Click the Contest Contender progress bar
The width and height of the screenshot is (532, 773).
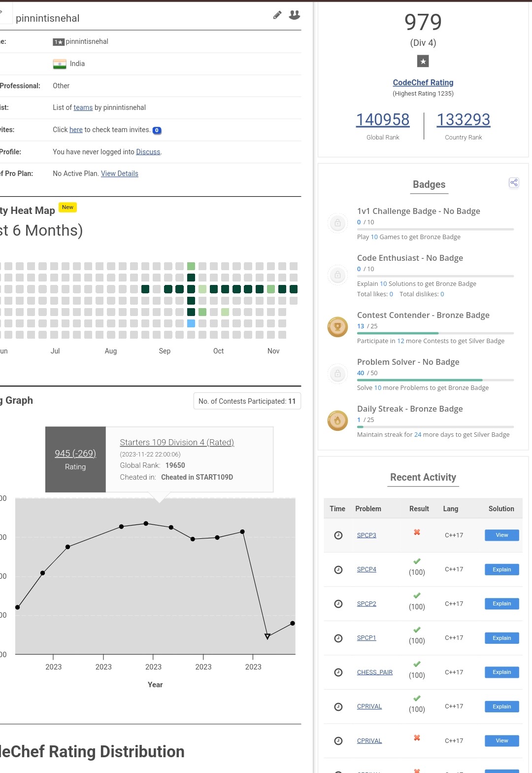[x=435, y=333]
